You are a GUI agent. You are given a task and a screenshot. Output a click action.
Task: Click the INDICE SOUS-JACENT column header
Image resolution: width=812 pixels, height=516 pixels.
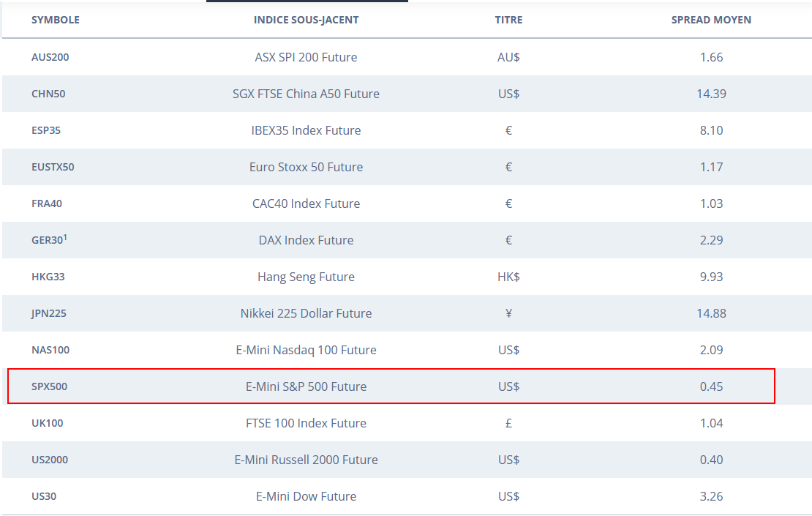306,20
